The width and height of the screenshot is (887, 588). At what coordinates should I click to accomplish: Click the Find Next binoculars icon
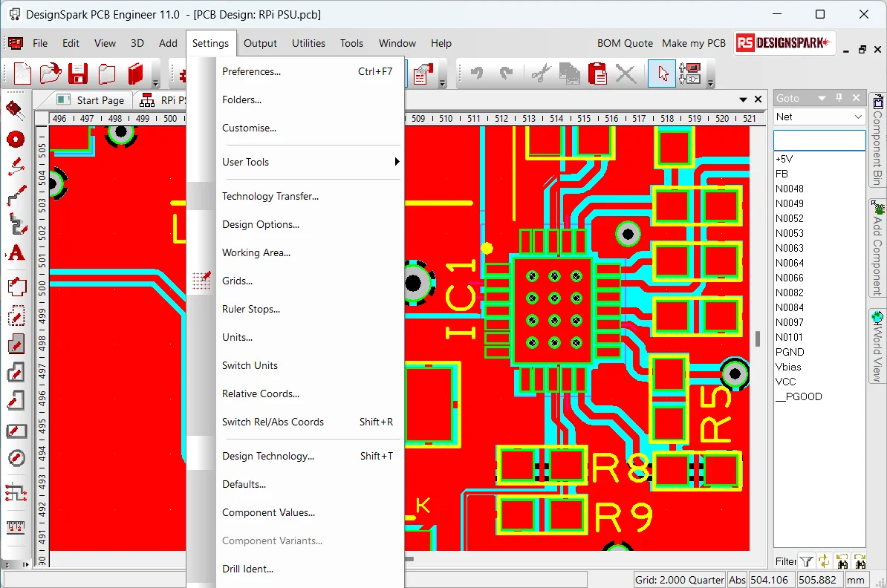(x=859, y=561)
